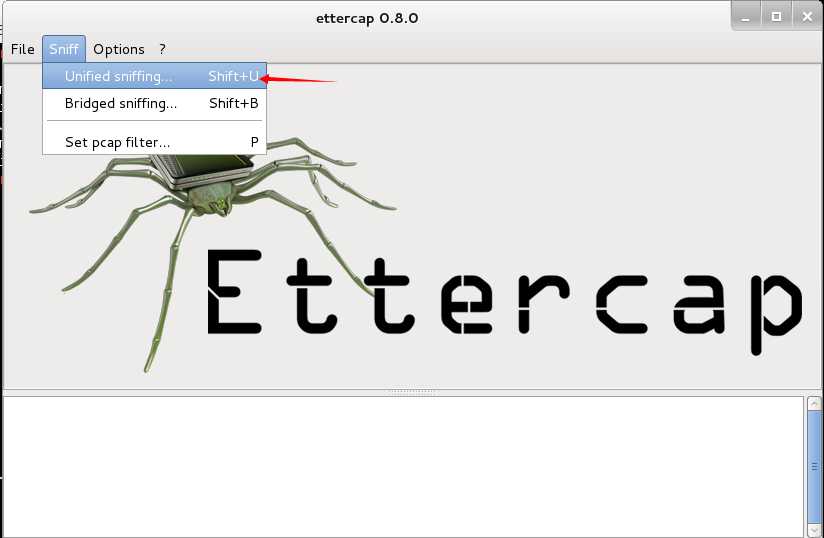Open the File menu
Image resolution: width=824 pixels, height=538 pixels.
(23, 49)
